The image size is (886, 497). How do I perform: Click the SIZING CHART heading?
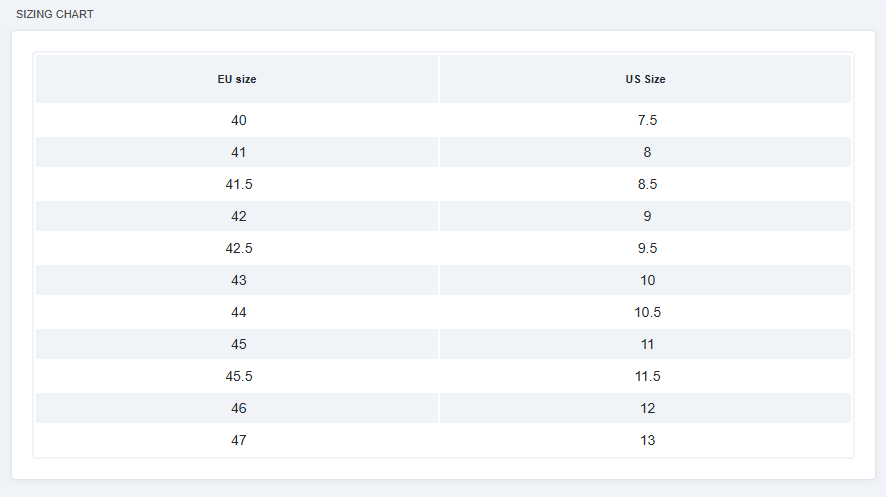pyautogui.click(x=55, y=14)
